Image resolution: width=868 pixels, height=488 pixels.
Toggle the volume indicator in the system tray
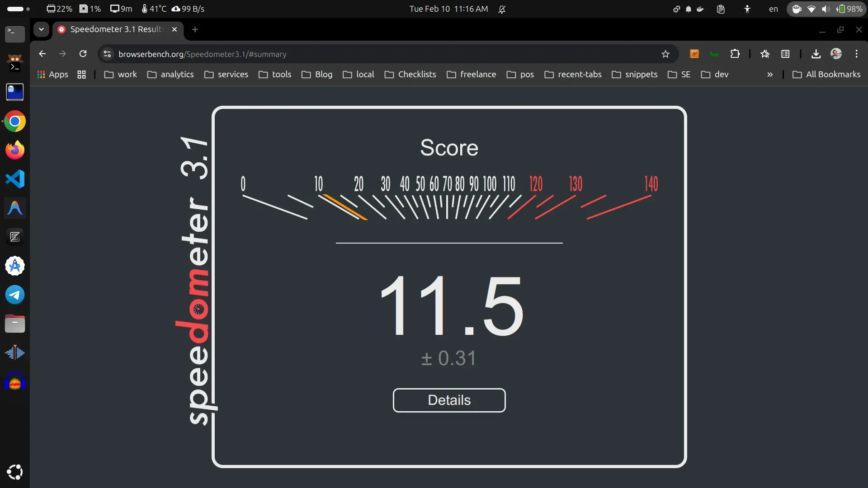point(825,9)
